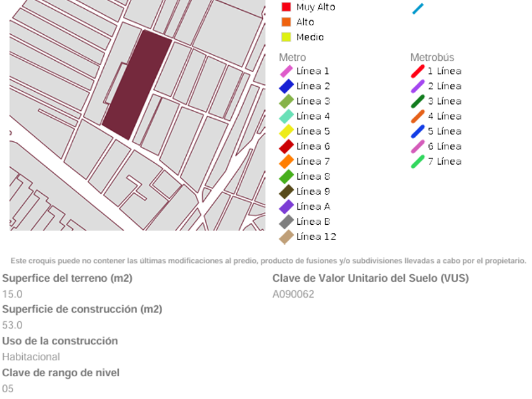Click Metrobús 3 Línea dark green icon
This screenshot has width=532, height=399.
[x=417, y=101]
